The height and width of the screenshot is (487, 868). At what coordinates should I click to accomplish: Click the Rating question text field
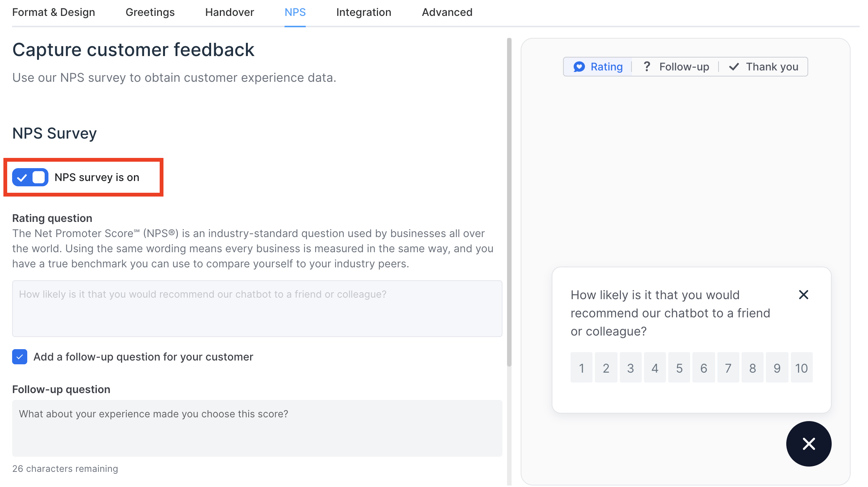tap(257, 309)
